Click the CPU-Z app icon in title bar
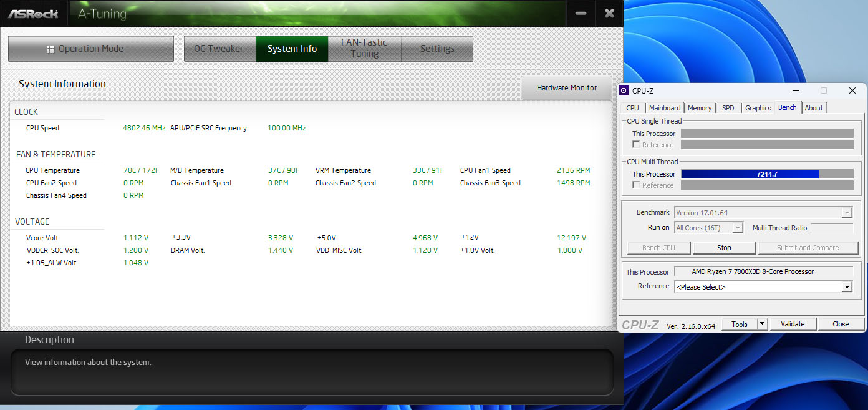This screenshot has width=868, height=410. coord(624,90)
